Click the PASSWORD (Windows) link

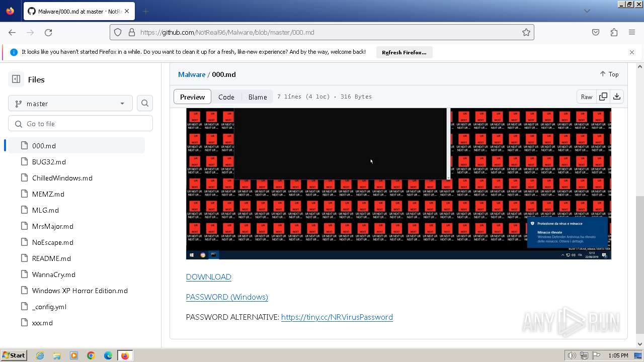[227, 297]
